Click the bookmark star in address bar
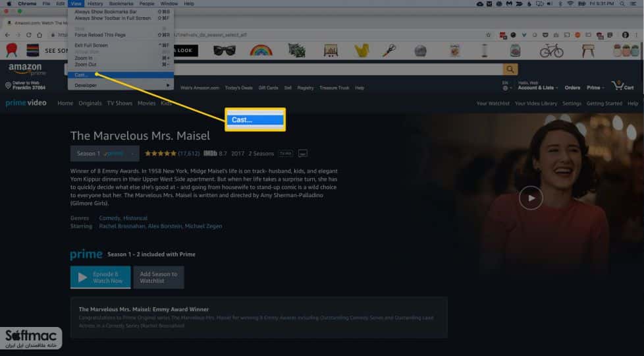 489,35
